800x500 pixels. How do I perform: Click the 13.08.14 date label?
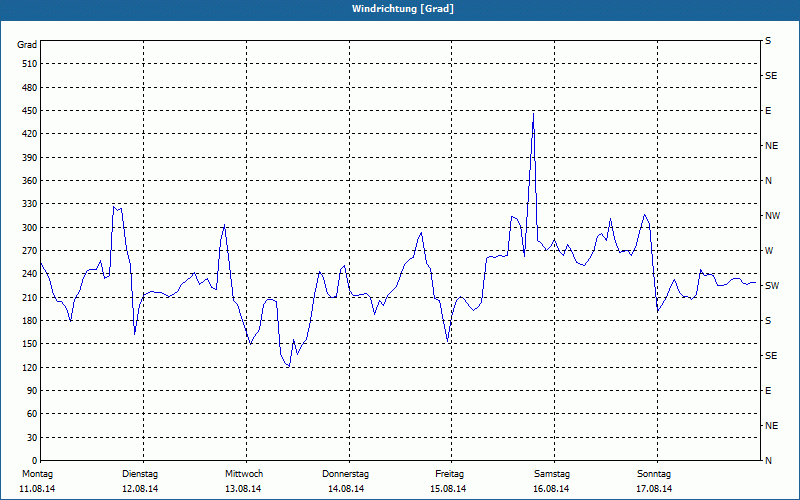coord(243,489)
